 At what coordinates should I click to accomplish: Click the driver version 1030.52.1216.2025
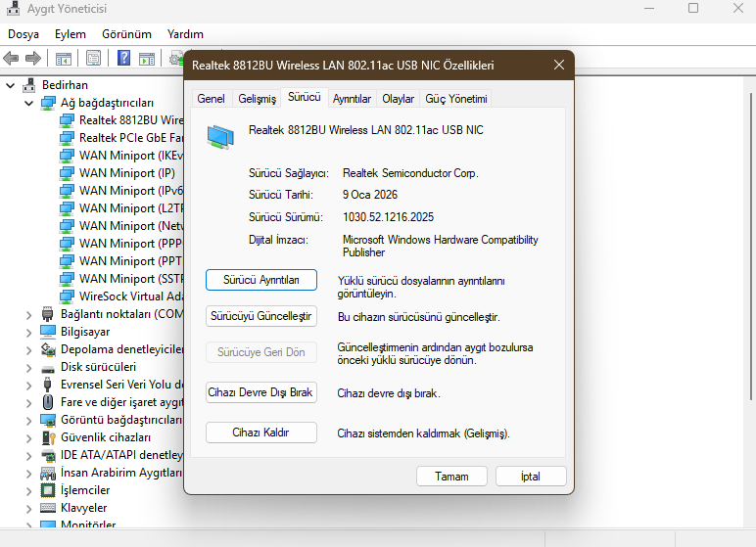coord(388,217)
